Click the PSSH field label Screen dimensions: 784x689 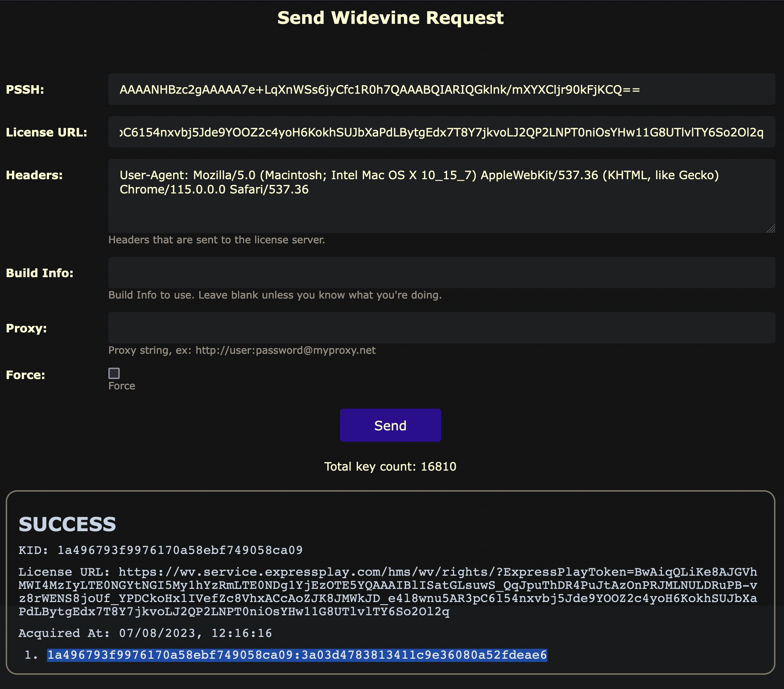[25, 89]
